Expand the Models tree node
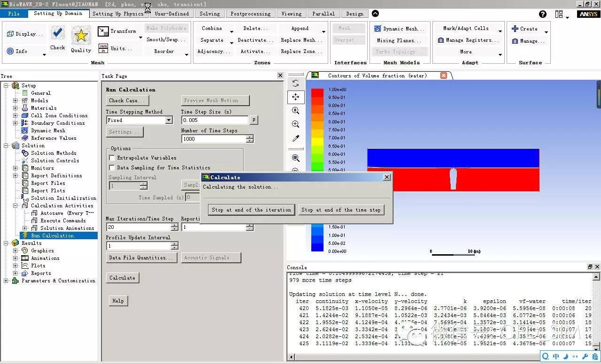This screenshot has height=364, width=601. pos(15,100)
